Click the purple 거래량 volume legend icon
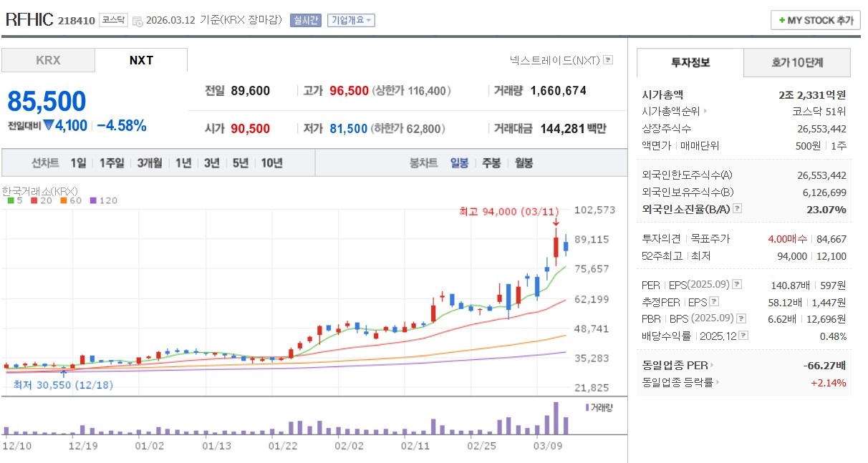This screenshot has height=463, width=868. 586,406
